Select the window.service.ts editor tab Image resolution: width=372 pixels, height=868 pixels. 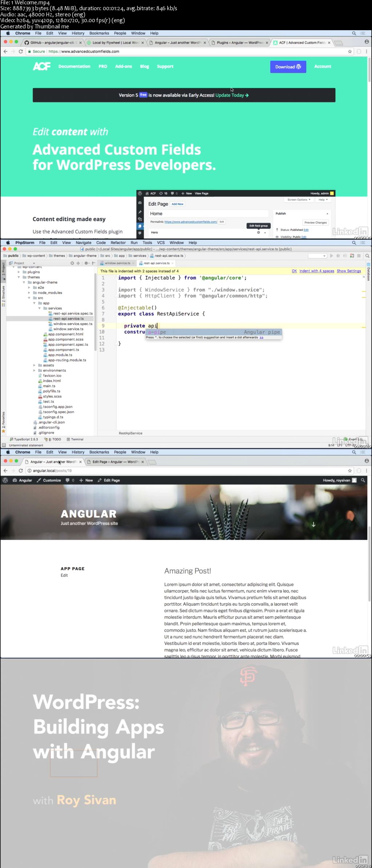click(x=117, y=263)
